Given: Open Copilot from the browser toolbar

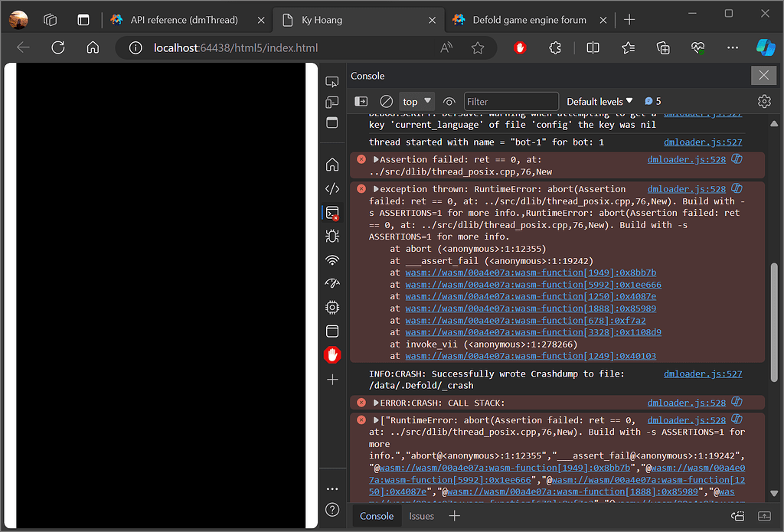Looking at the screenshot, I should point(765,47).
